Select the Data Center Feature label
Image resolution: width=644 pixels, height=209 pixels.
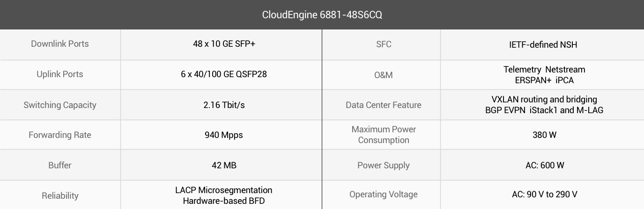pyautogui.click(x=384, y=105)
